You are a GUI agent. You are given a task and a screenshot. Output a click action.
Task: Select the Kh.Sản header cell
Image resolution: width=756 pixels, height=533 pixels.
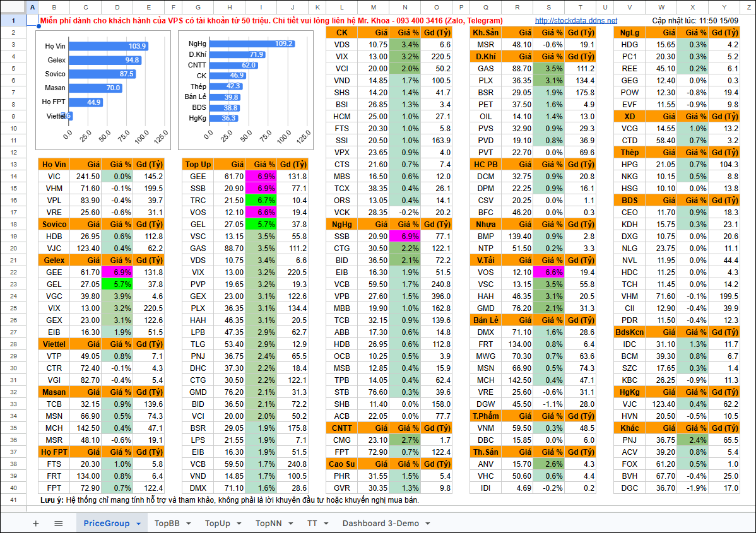[485, 33]
